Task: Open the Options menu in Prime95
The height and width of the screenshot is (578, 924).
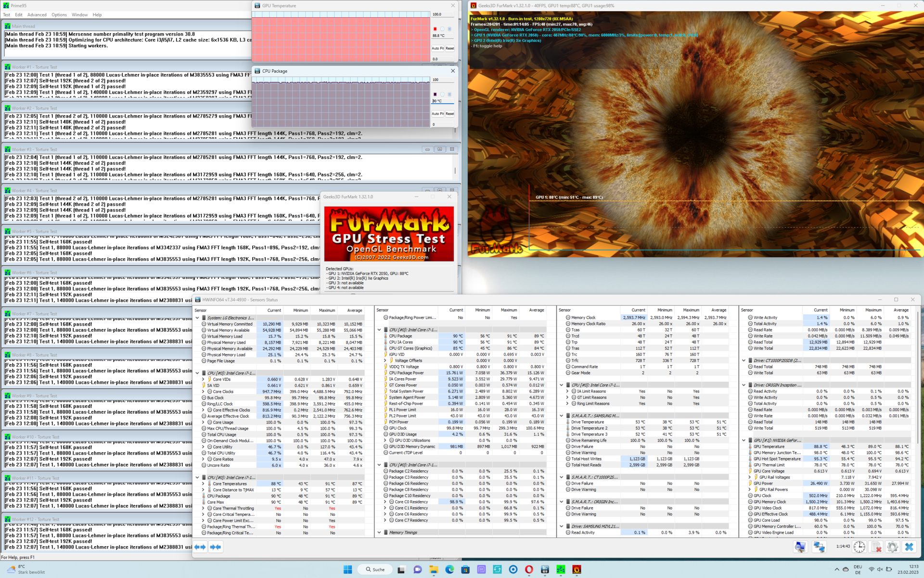Action: click(59, 15)
